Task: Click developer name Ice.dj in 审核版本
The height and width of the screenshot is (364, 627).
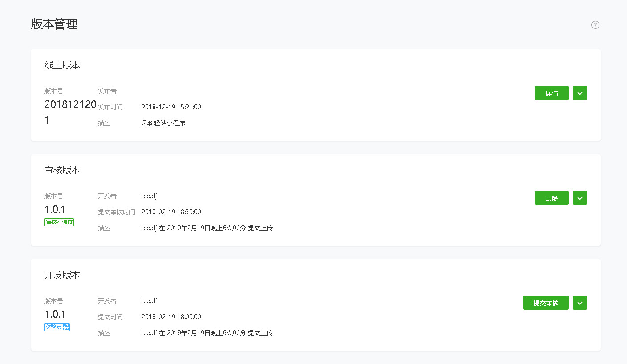Action: (x=149, y=196)
